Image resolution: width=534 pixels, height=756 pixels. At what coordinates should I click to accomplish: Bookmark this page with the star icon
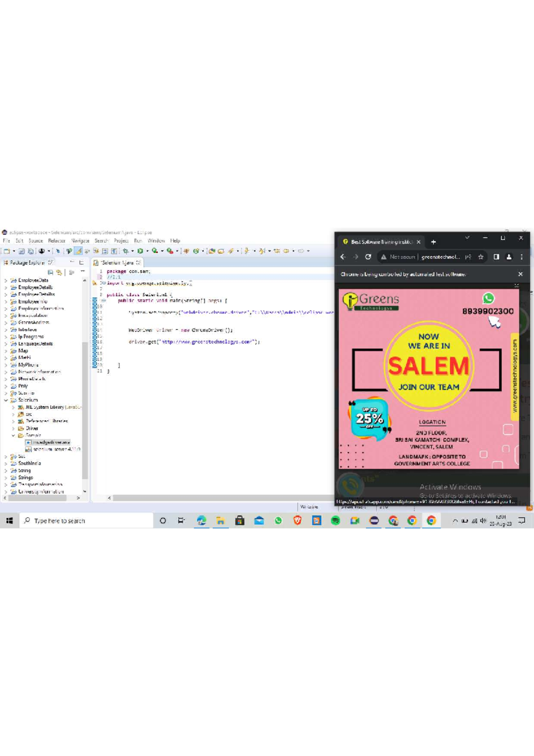pyautogui.click(x=481, y=257)
